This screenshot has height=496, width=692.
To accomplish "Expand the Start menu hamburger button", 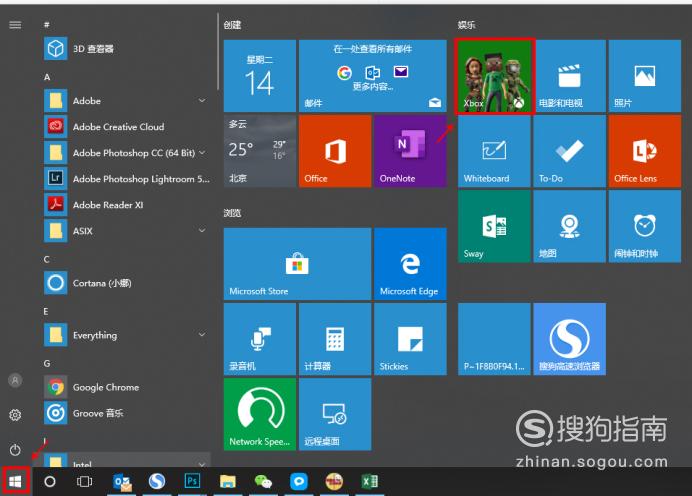I will 15,25.
